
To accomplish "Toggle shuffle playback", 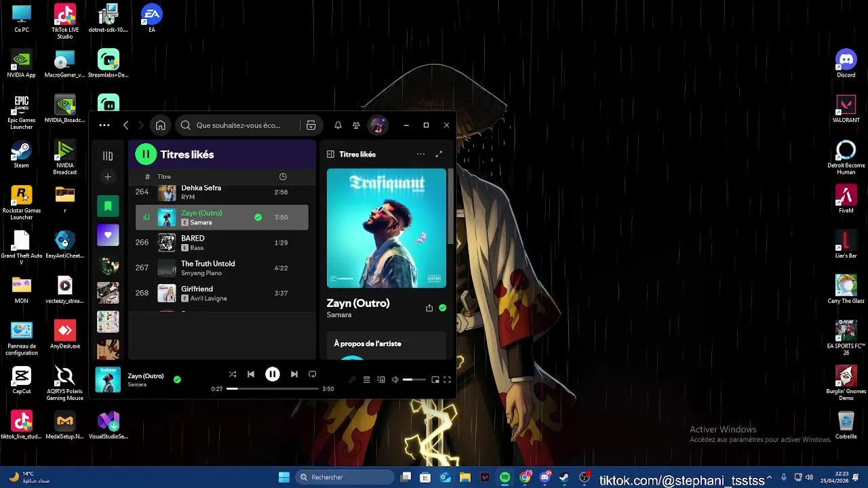I will click(x=233, y=374).
